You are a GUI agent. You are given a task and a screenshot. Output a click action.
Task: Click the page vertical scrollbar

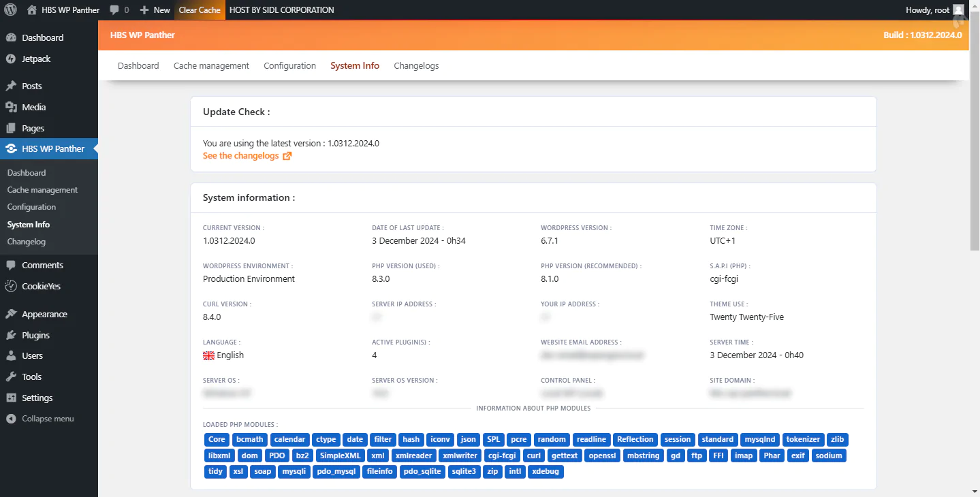pos(975,136)
